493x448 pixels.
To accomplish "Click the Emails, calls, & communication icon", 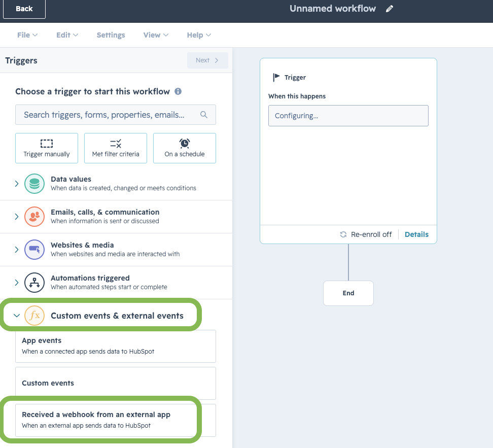I will tap(34, 217).
